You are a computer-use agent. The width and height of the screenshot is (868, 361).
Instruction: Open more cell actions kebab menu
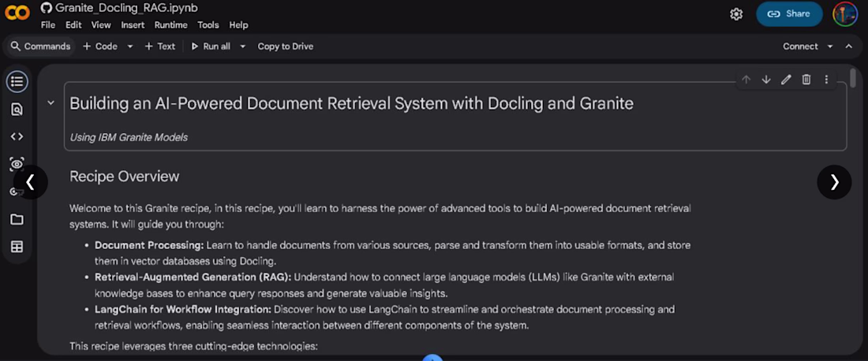pyautogui.click(x=826, y=80)
